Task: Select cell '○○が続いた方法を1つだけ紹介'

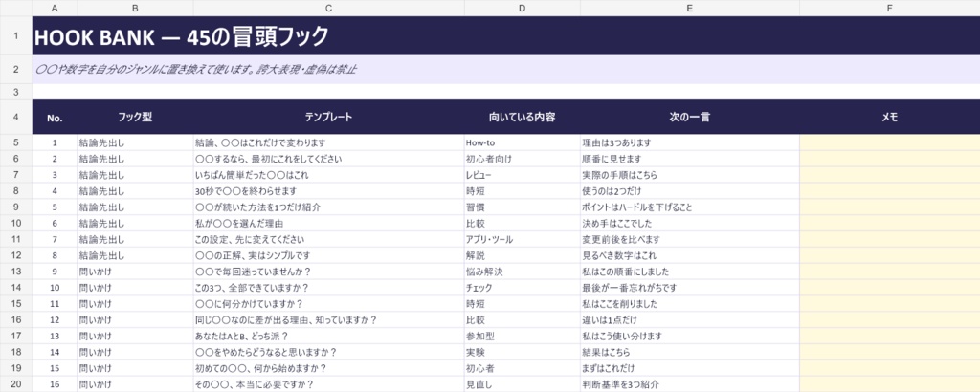Action: click(x=329, y=207)
